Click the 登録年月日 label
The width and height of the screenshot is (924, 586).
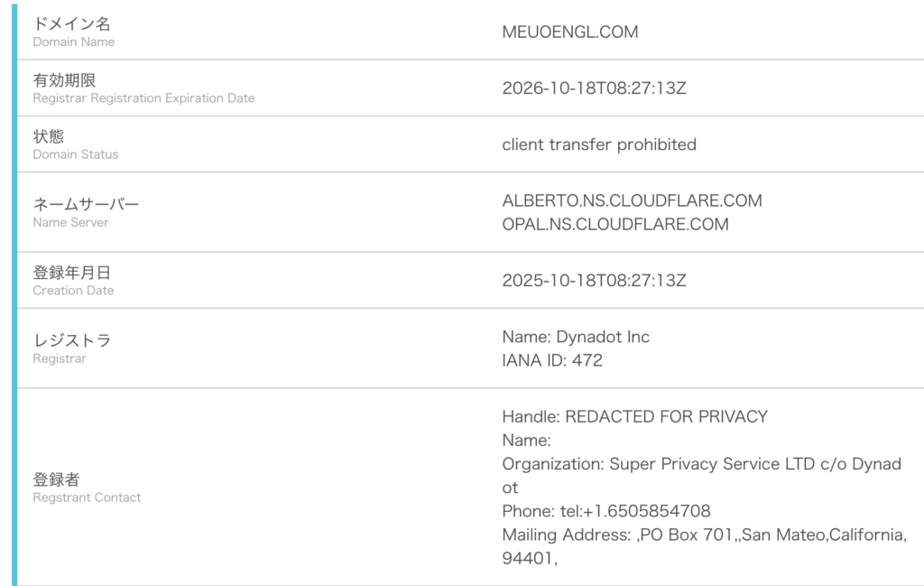click(72, 273)
